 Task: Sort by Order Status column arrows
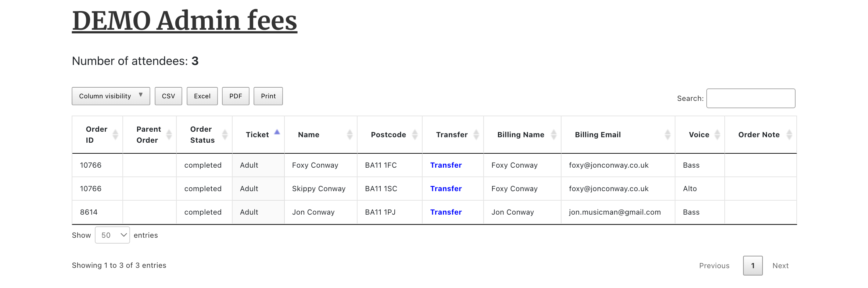click(225, 135)
